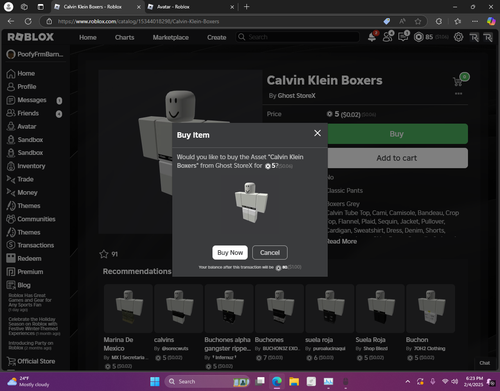
Task: Click the Roblox logo in the header
Action: tap(31, 37)
